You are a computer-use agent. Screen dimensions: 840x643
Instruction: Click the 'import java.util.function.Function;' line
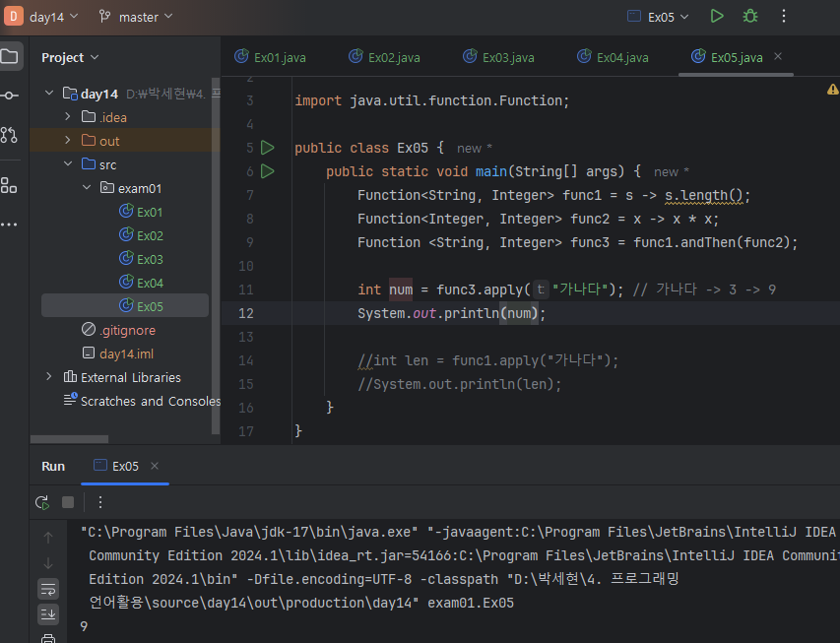(x=431, y=100)
